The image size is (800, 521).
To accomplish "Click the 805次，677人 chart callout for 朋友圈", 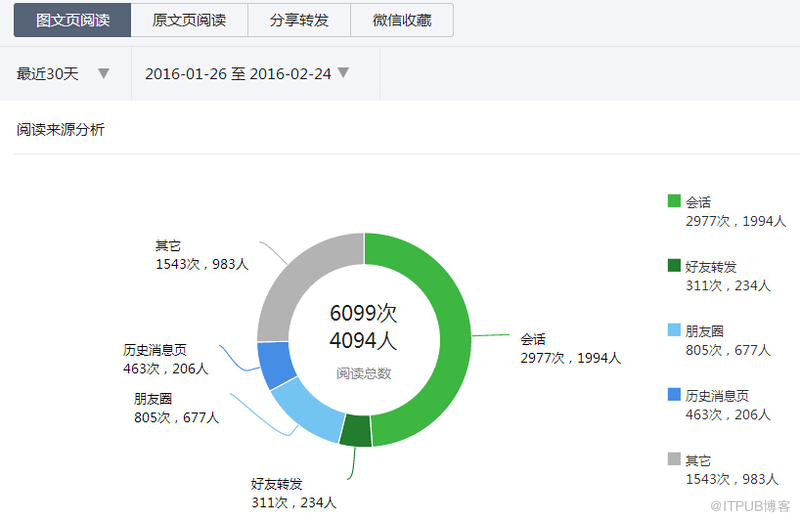I will [x=177, y=418].
